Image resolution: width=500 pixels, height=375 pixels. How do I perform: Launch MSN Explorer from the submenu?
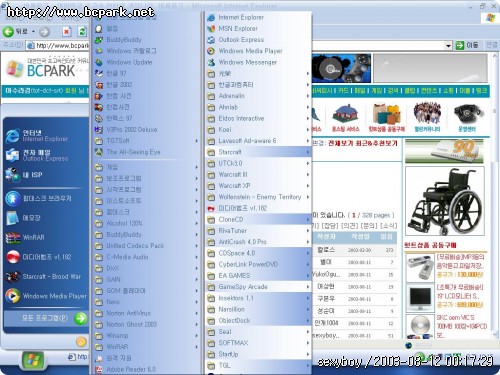coord(258,29)
